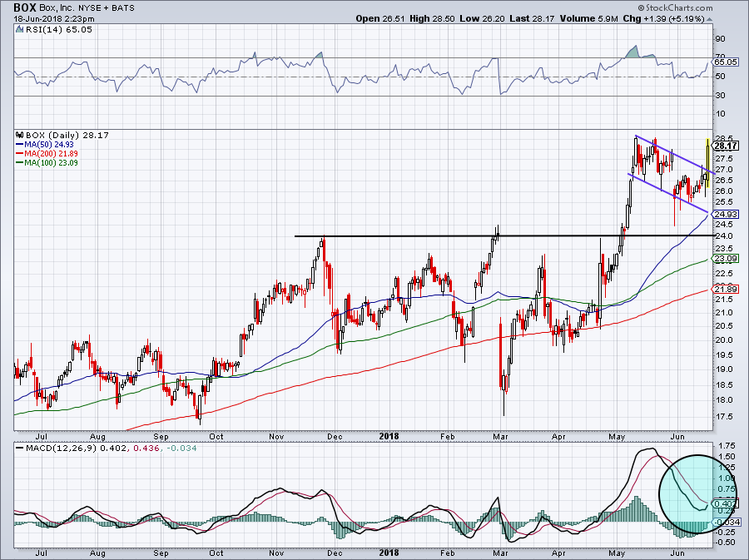
Task: Click the 28.17 last price tag
Action: 726,146
